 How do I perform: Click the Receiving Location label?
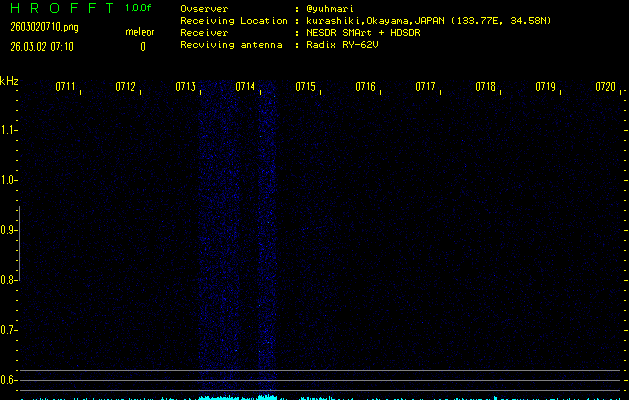pos(234,20)
